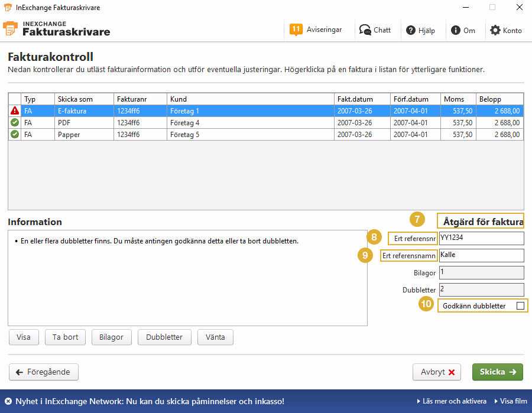Image resolution: width=532 pixels, height=413 pixels.
Task: Click the Om info icon
Action: tap(455, 30)
